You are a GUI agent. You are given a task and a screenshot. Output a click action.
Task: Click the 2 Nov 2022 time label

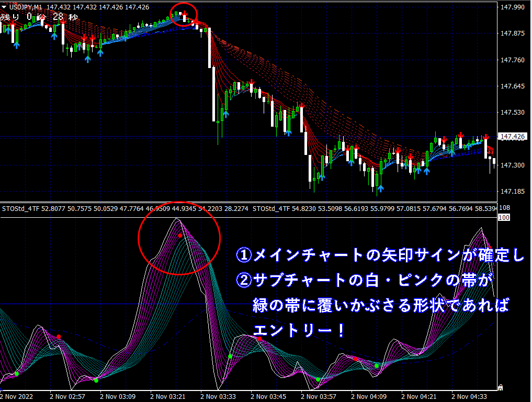(x=17, y=396)
